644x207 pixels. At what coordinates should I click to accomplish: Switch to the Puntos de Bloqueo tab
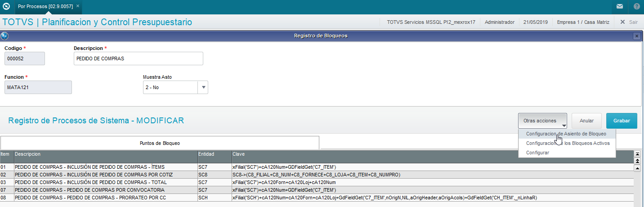160,143
